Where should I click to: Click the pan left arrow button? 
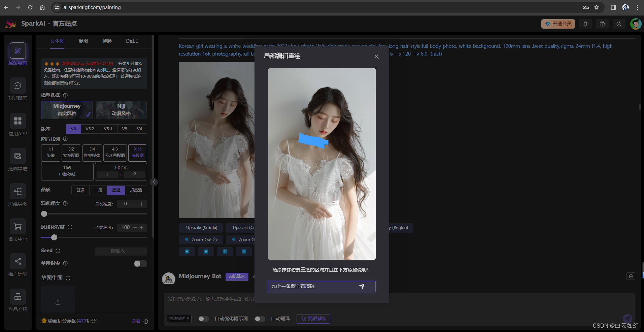tap(187, 252)
